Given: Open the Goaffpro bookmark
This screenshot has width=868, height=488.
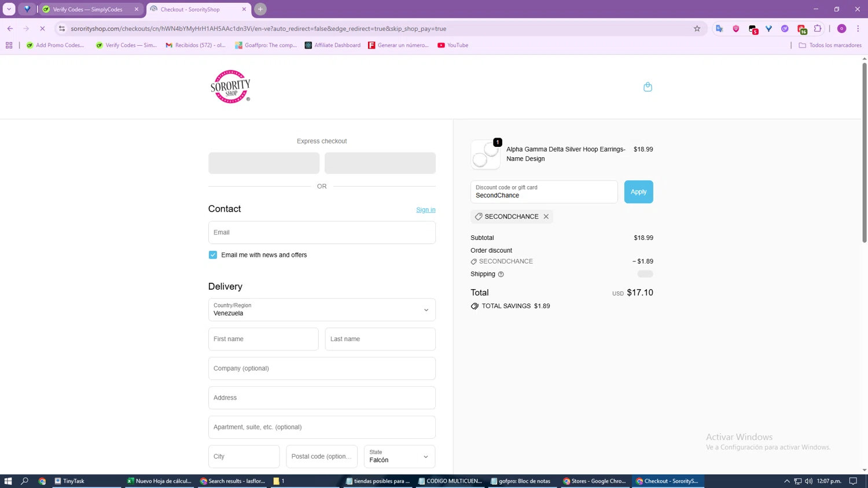Looking at the screenshot, I should coord(266,45).
